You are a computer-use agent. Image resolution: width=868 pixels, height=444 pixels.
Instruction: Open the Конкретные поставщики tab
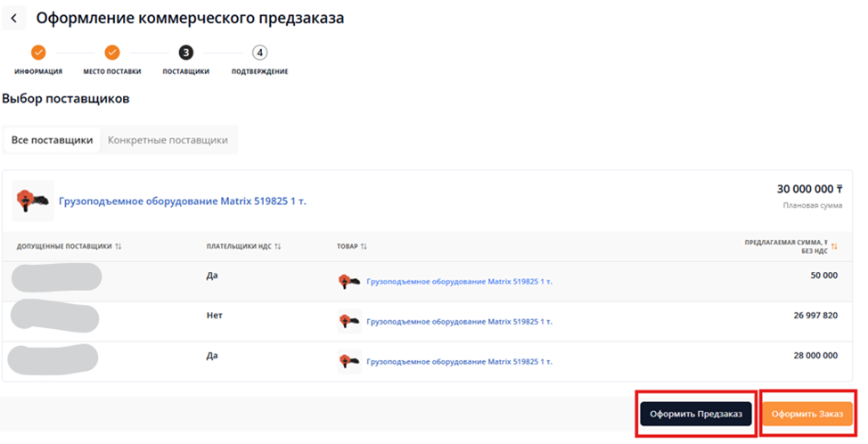tap(168, 140)
